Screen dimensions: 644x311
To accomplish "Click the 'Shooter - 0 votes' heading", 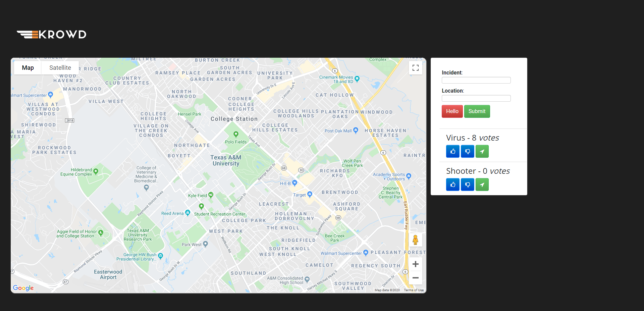I will click(x=478, y=171).
